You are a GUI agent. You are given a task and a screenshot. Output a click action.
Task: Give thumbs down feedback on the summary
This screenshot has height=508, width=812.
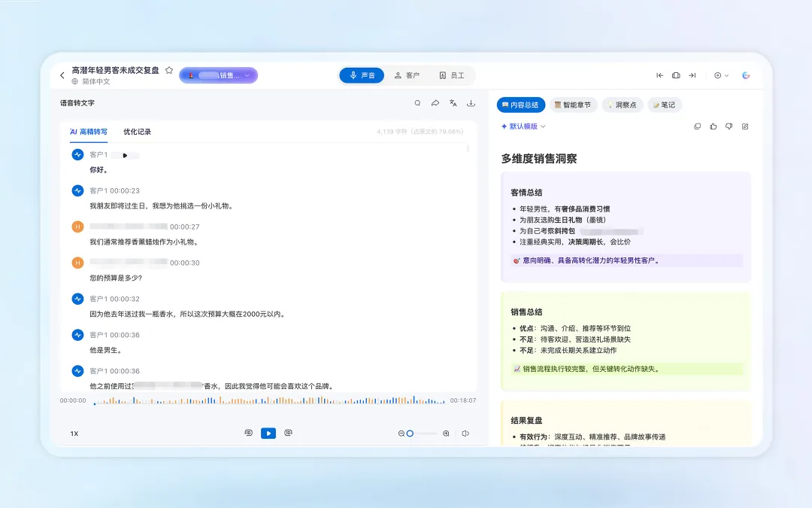click(x=729, y=126)
